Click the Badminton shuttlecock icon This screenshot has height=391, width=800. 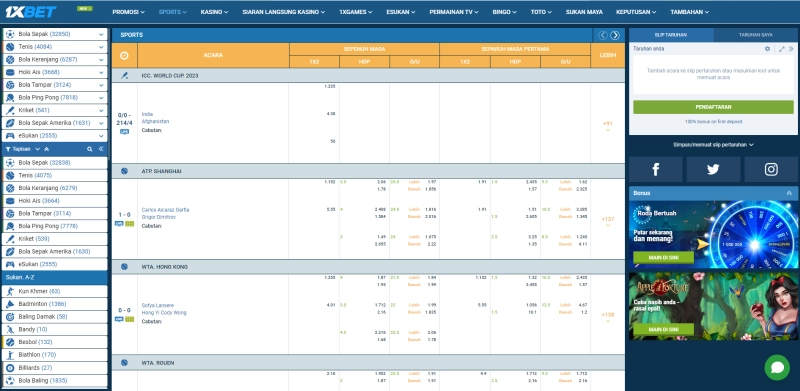(10, 304)
